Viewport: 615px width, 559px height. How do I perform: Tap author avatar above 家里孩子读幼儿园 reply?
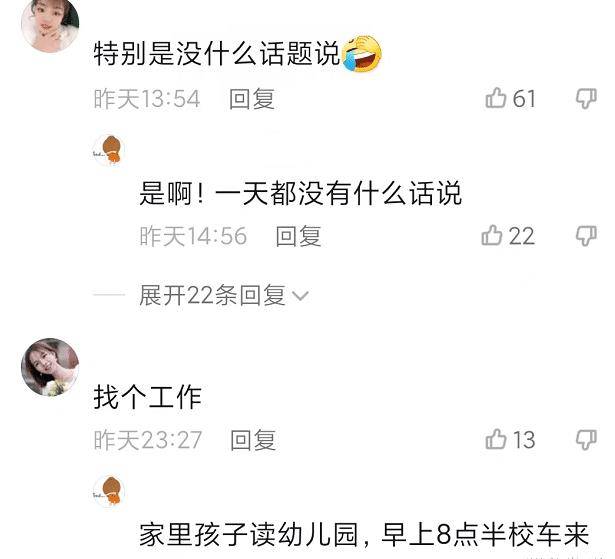[x=109, y=491]
